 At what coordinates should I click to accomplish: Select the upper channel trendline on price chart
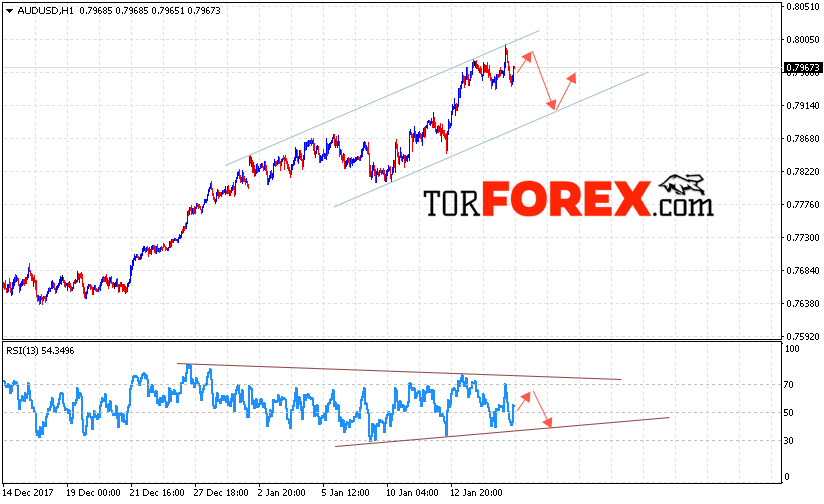coord(383,98)
